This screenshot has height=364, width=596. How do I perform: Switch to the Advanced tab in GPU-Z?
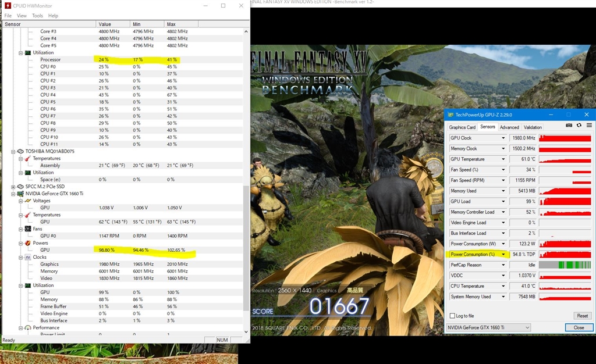pos(509,127)
